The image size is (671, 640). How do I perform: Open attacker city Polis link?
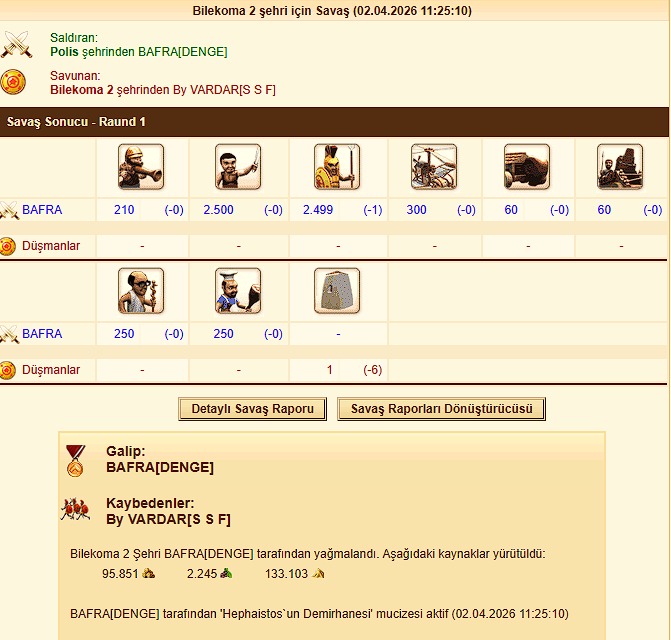pyautogui.click(x=64, y=52)
